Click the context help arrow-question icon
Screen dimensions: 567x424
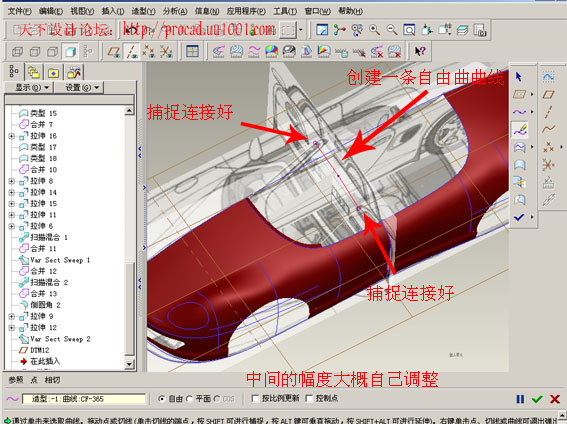[x=420, y=51]
